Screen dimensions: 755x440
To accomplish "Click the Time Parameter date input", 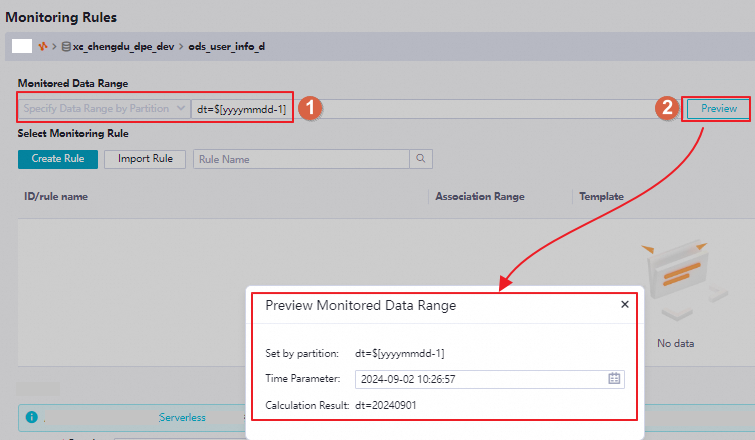I will [x=490, y=379].
